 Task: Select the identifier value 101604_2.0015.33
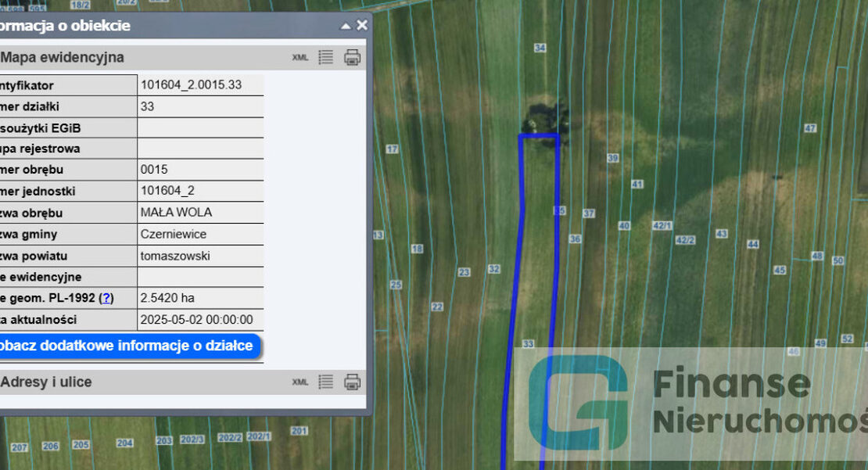pyautogui.click(x=191, y=84)
